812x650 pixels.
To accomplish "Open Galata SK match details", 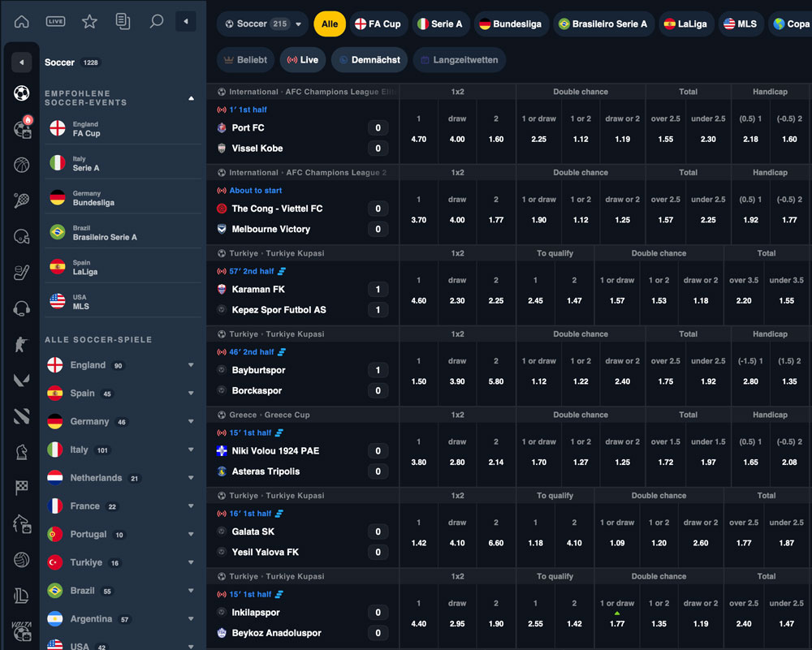I will (x=253, y=532).
